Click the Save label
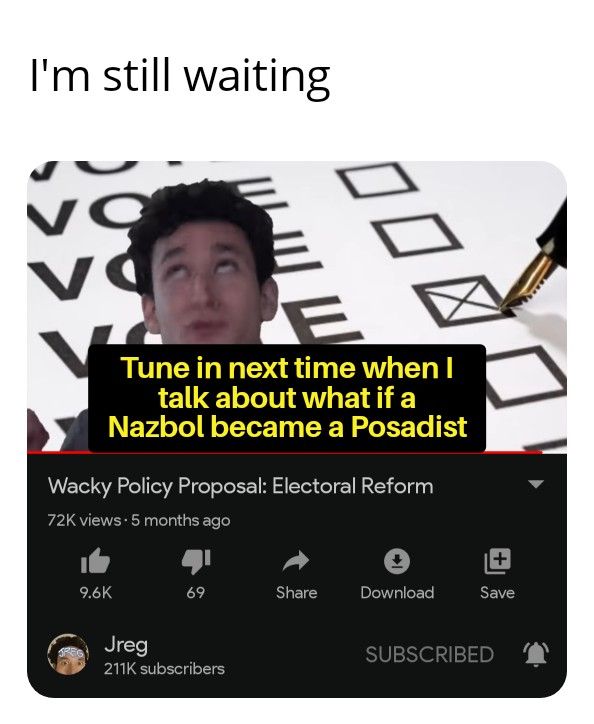 tap(497, 592)
